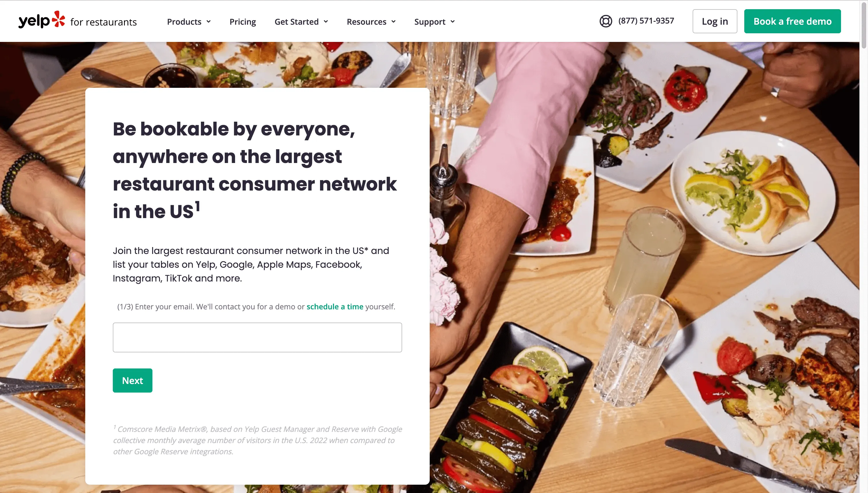This screenshot has height=493, width=868.
Task: Click the green Next button
Action: click(132, 380)
